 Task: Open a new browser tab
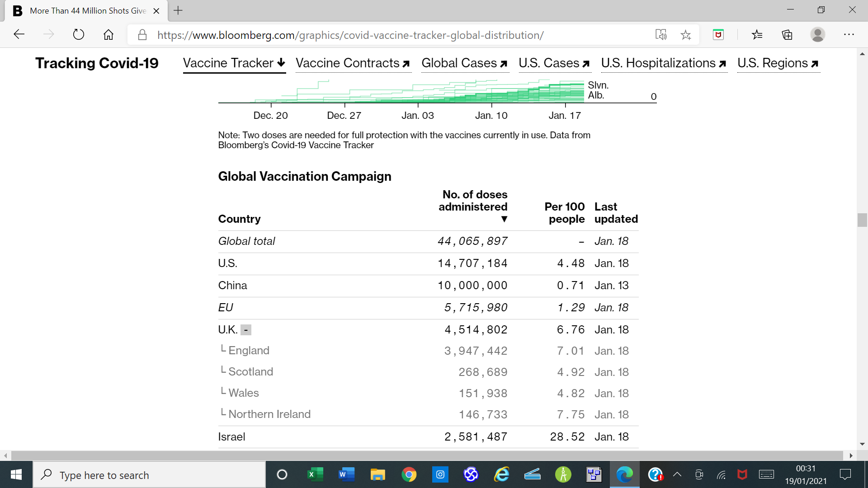pos(178,10)
